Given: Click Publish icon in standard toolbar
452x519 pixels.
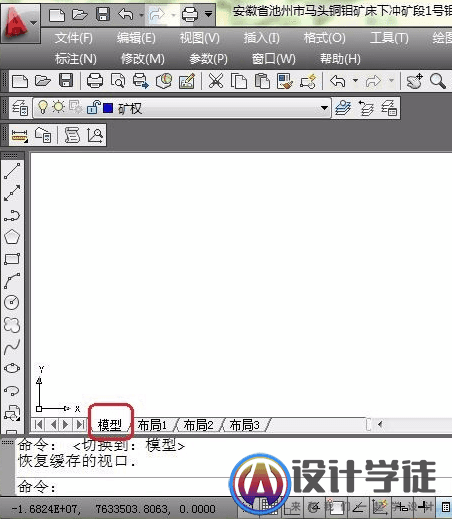Looking at the screenshot, I should pyautogui.click(x=140, y=81).
